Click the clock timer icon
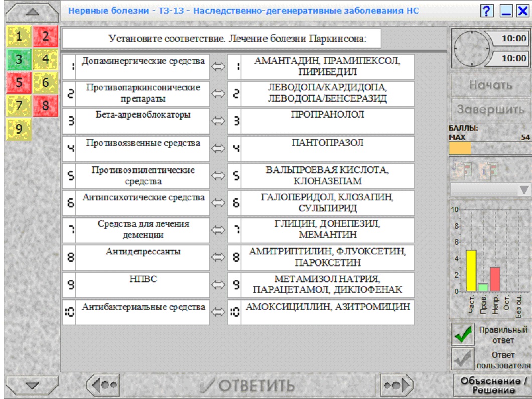 point(472,48)
